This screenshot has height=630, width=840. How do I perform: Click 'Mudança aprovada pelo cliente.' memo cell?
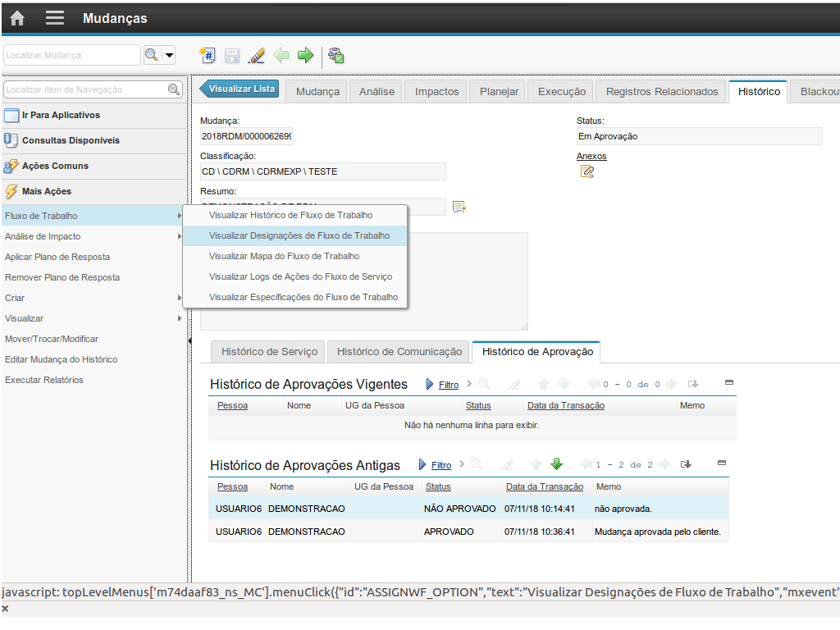click(x=657, y=532)
